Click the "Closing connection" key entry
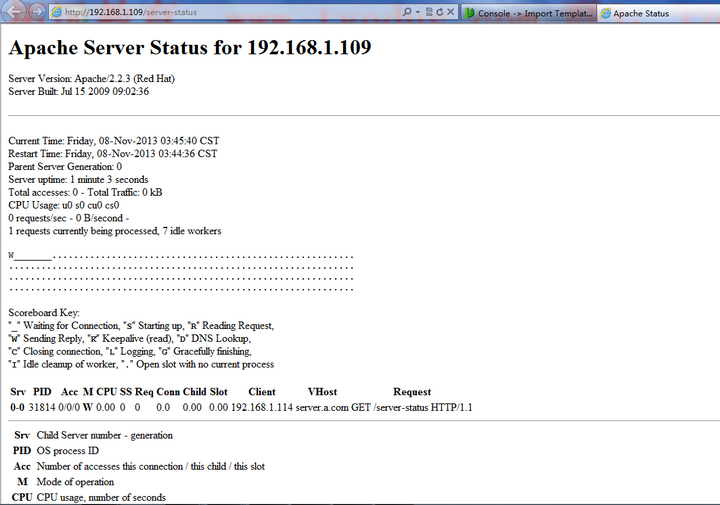Screen dimensions: 720x505 [x=55, y=351]
